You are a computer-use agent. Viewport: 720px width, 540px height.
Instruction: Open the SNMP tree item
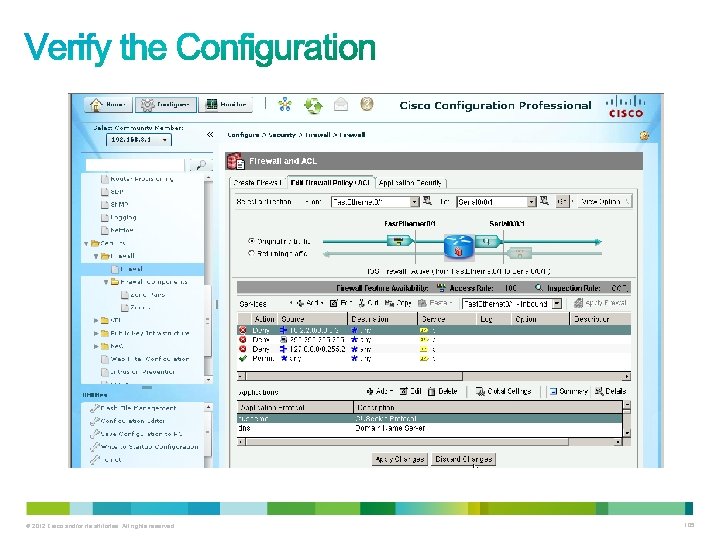point(115,205)
